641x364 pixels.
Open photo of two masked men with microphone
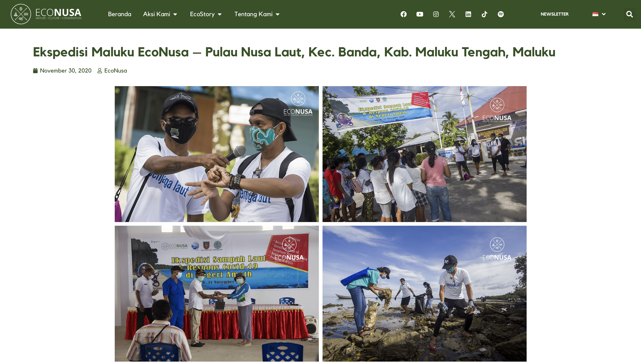217,154
